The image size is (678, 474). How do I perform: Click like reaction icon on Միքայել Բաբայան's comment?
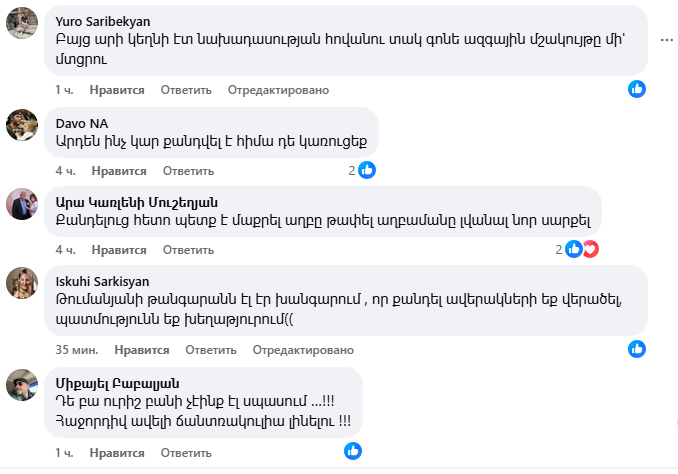(x=352, y=452)
